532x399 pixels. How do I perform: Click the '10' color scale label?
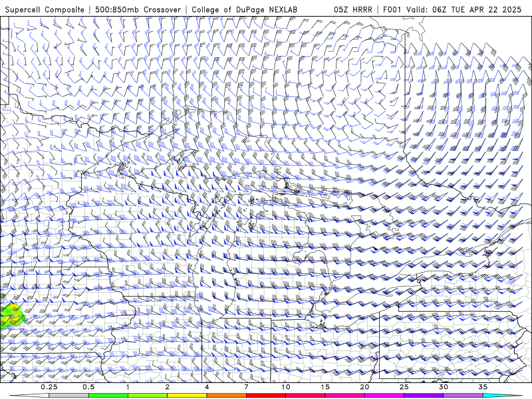[x=286, y=387]
